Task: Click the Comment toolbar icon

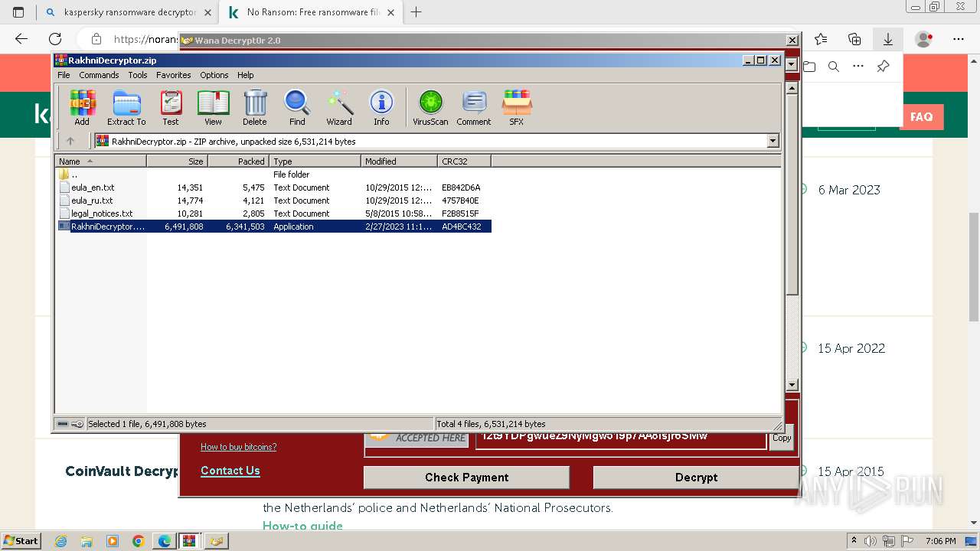Action: click(x=474, y=107)
